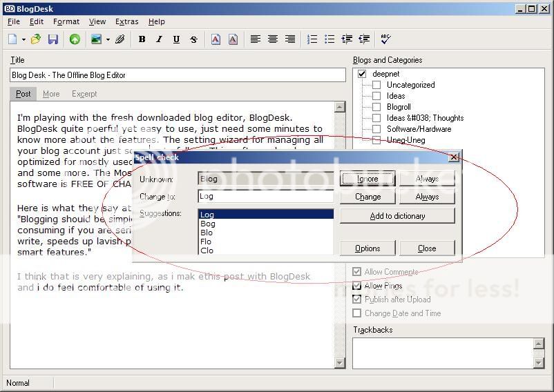Click the Save disk icon in toolbar

pos(53,40)
